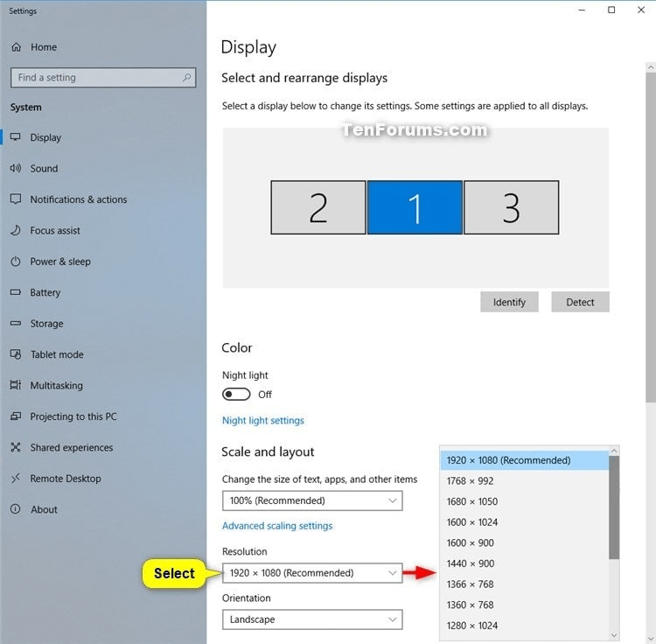Click the Detect button
Image resolution: width=656 pixels, height=644 pixels.
tap(580, 302)
